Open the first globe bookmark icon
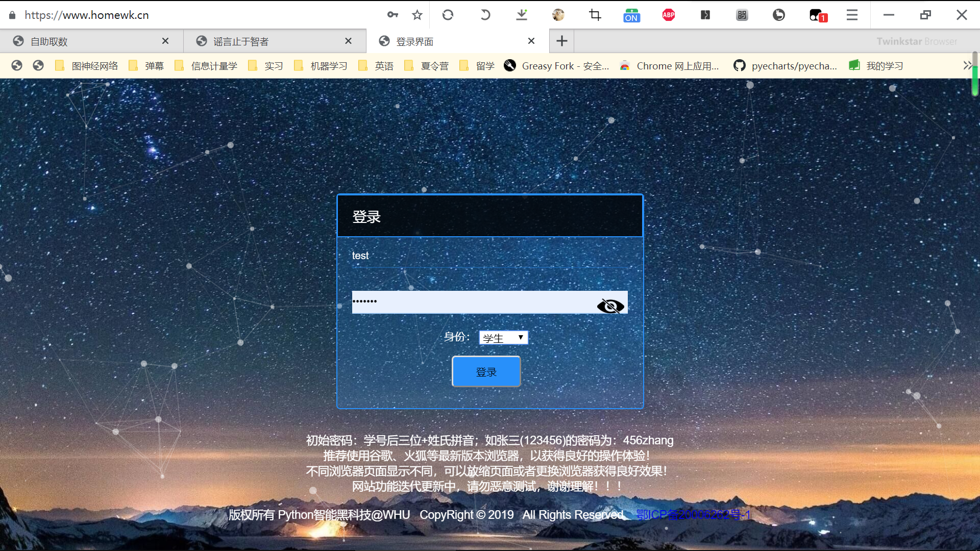Screen dimensions: 980x551 (x=17, y=65)
